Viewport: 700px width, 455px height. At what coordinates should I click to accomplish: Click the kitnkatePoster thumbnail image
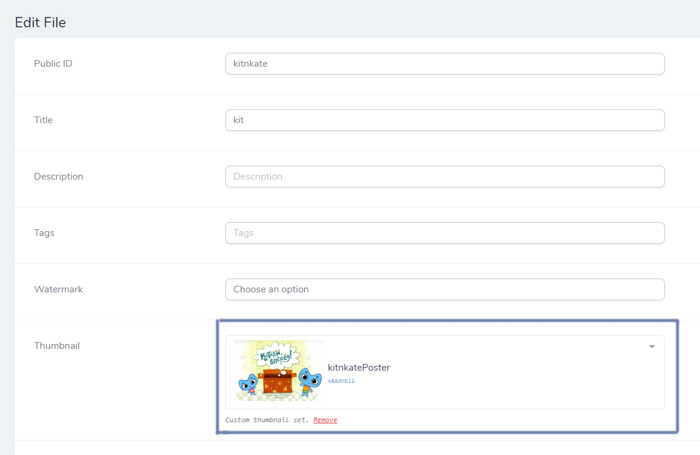click(279, 371)
